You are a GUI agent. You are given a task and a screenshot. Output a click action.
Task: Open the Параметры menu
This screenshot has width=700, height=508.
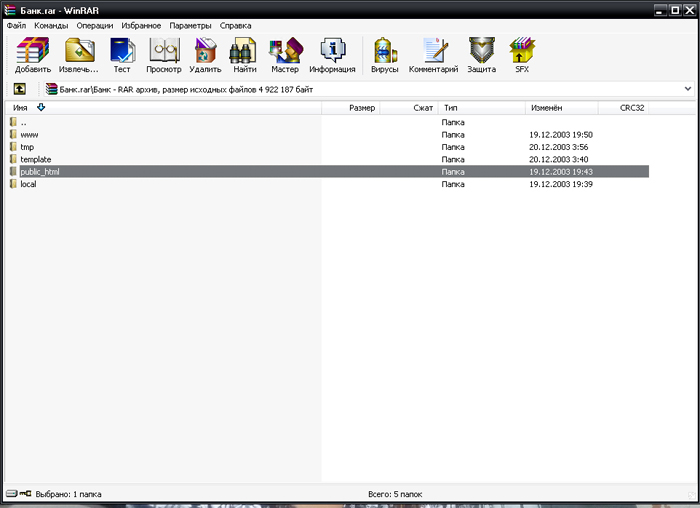[190, 25]
